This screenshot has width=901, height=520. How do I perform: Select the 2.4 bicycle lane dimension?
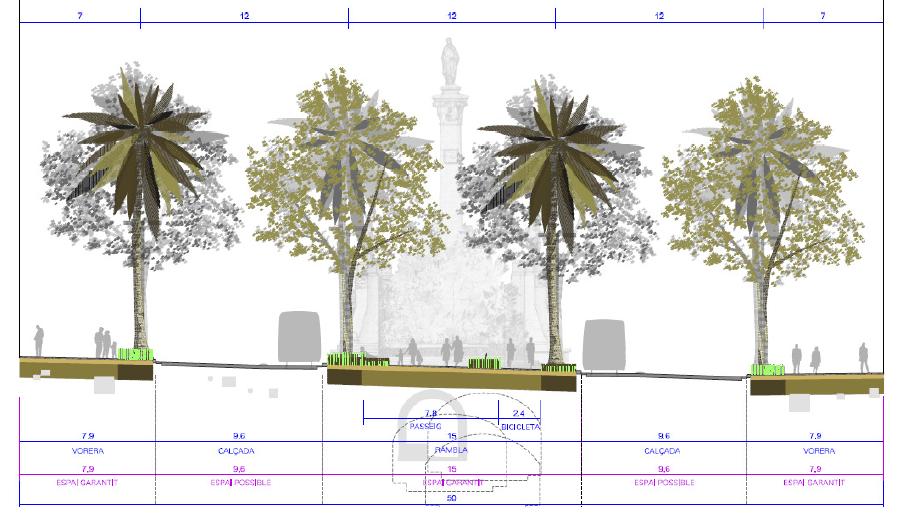click(518, 412)
